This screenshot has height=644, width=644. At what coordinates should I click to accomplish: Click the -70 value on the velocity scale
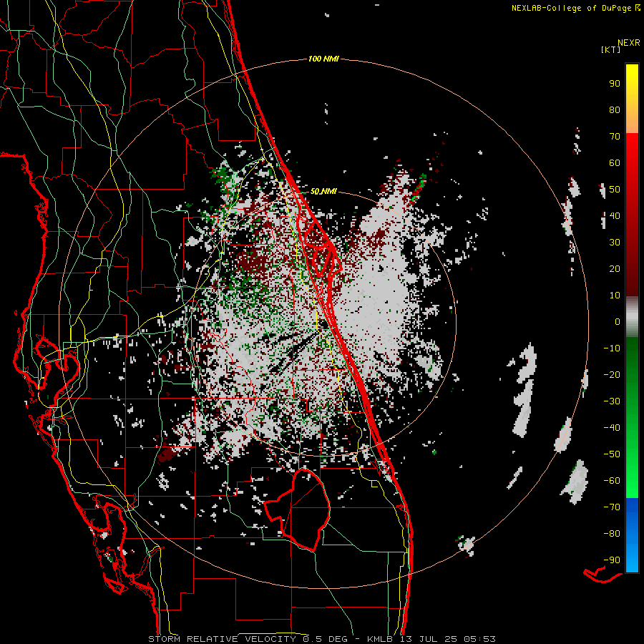click(x=612, y=507)
